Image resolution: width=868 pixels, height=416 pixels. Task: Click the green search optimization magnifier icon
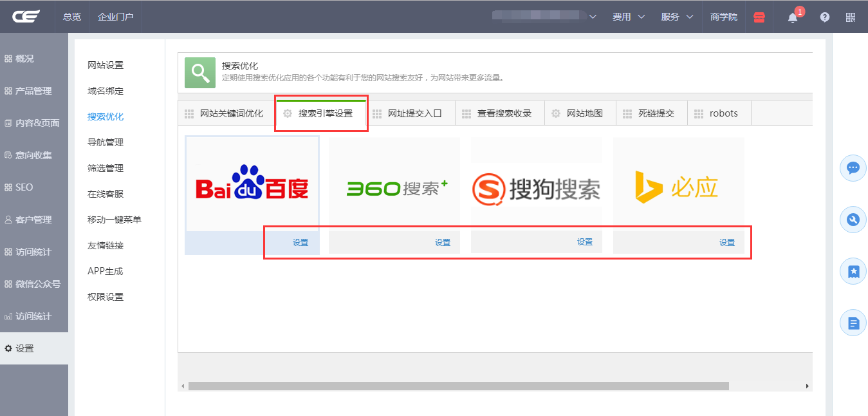(x=200, y=73)
